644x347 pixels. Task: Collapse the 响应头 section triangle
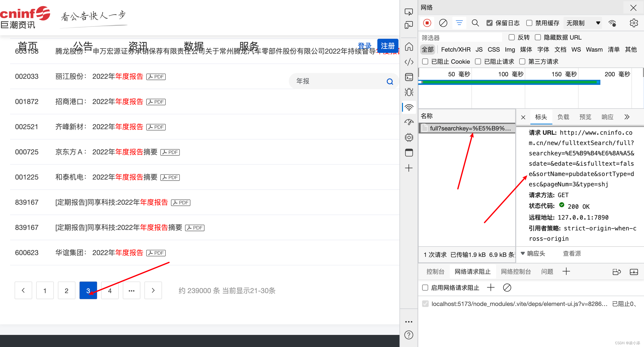click(523, 253)
